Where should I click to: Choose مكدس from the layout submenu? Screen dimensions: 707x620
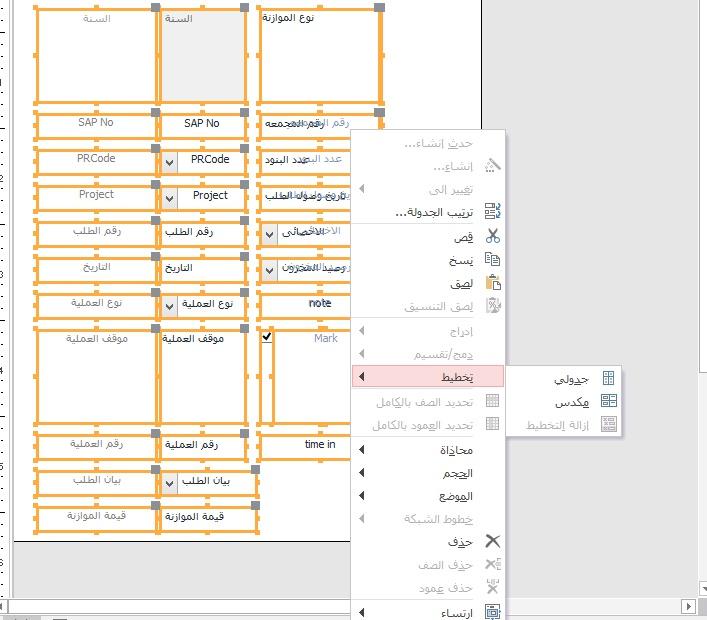564,401
